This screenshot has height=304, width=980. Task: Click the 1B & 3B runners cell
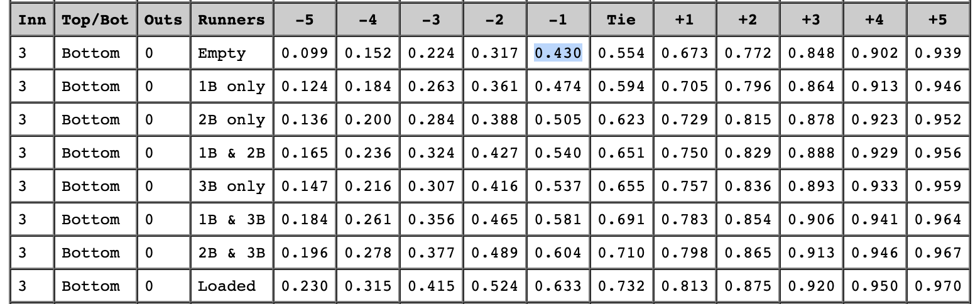click(x=231, y=220)
